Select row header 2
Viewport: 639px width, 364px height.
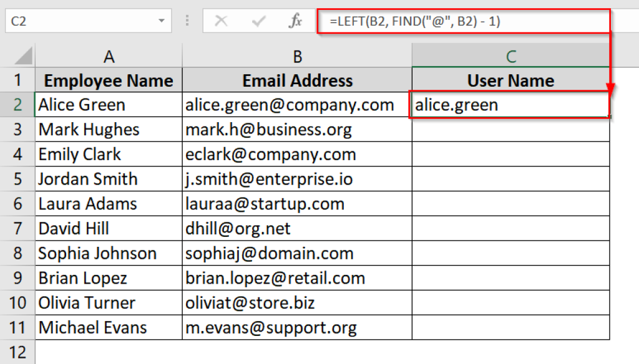coord(17,104)
